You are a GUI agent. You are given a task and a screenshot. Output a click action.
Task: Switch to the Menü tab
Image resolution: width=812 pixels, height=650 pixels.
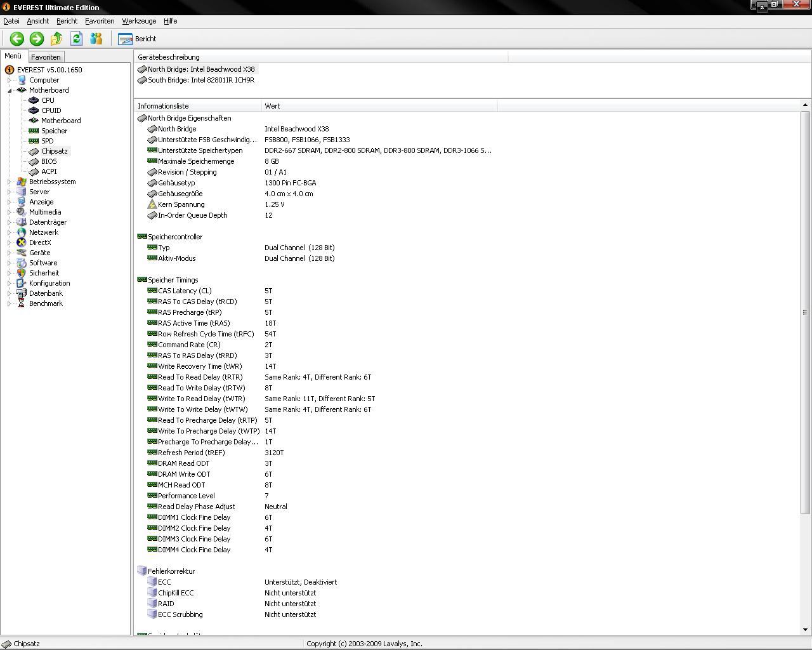tap(13, 56)
